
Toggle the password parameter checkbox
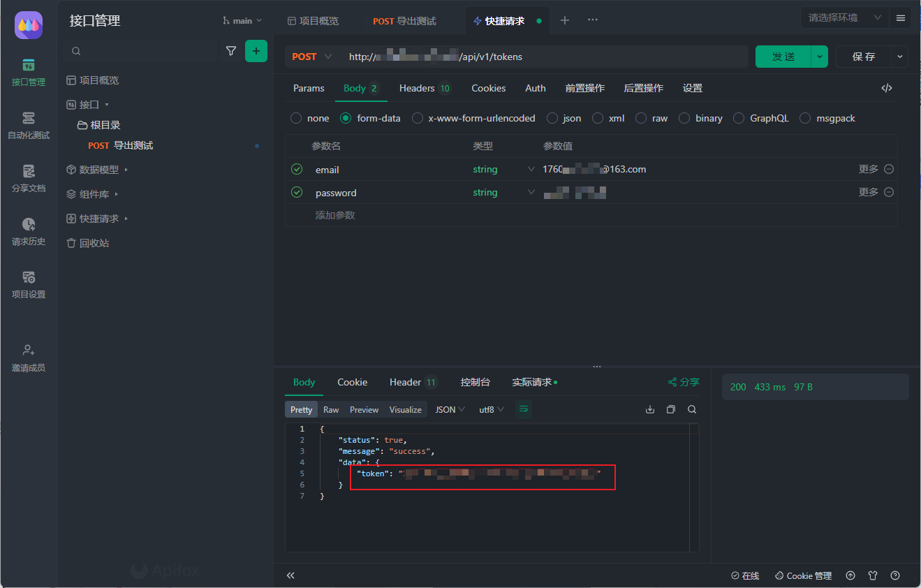[297, 192]
